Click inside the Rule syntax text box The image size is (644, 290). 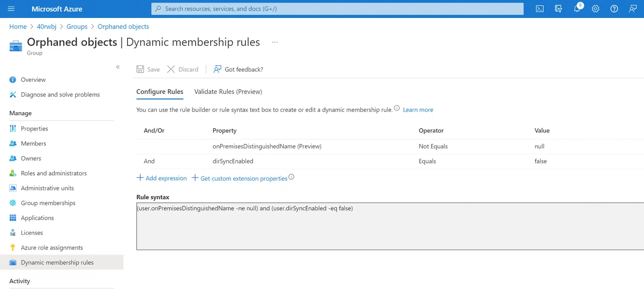point(390,226)
